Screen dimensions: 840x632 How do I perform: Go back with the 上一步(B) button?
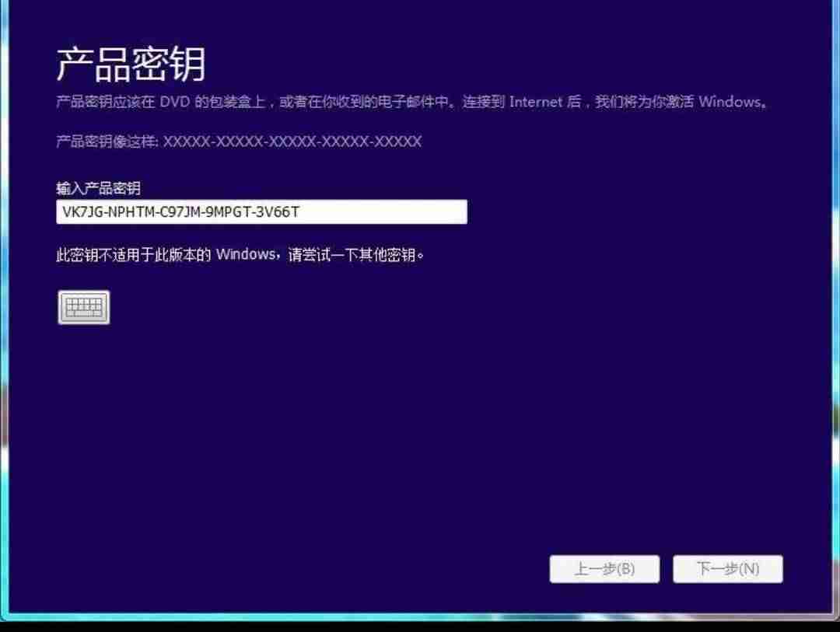(604, 568)
